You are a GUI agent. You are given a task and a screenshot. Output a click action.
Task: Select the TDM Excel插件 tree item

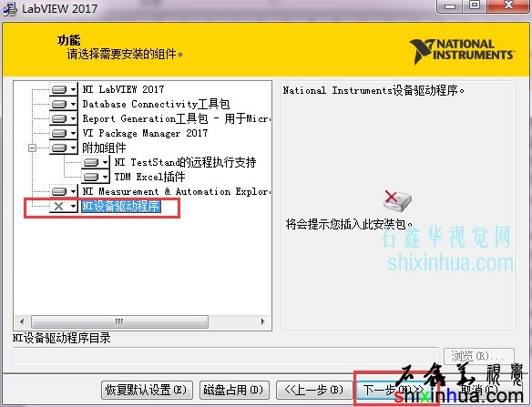[149, 177]
